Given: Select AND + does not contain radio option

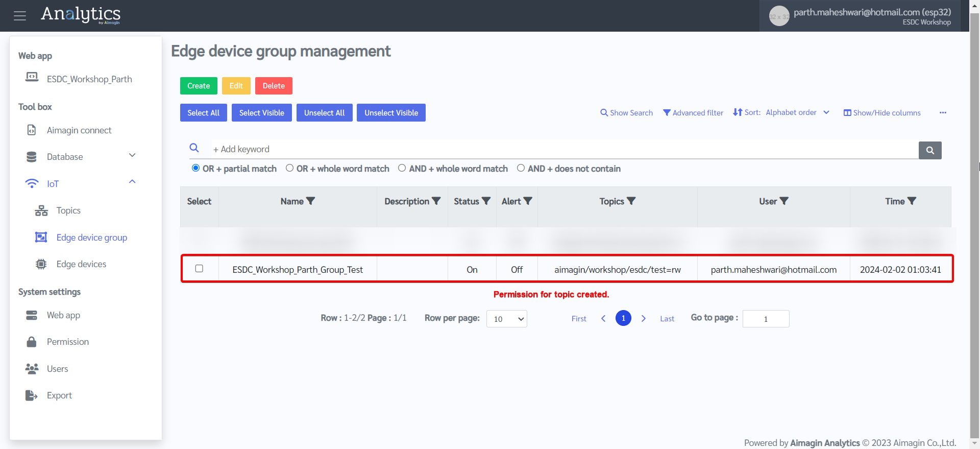Looking at the screenshot, I should click(x=521, y=168).
